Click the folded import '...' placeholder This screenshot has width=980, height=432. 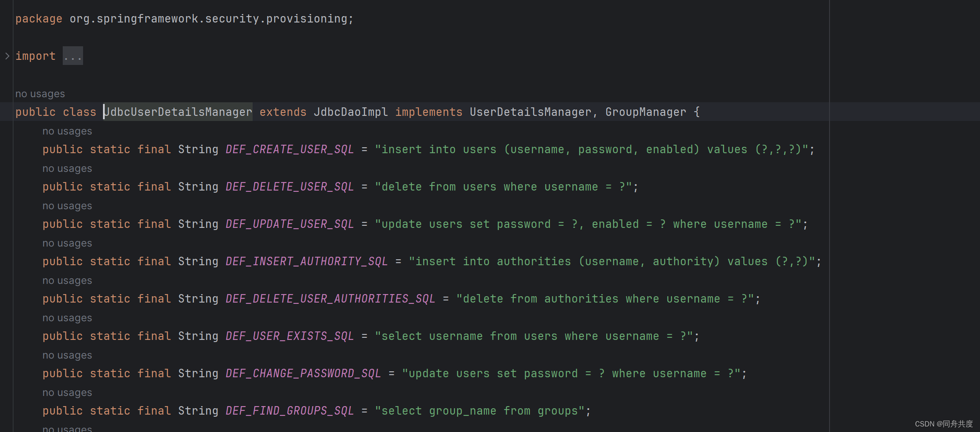(73, 56)
